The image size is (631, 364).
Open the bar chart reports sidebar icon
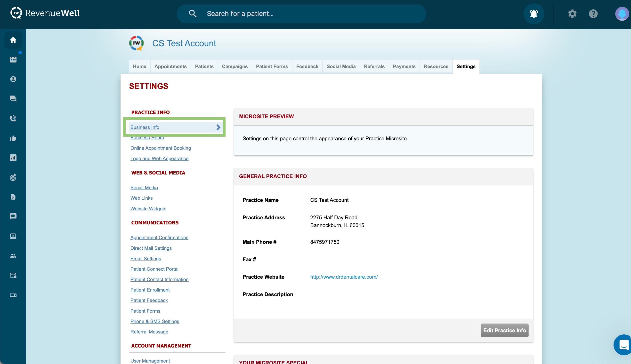(13, 158)
